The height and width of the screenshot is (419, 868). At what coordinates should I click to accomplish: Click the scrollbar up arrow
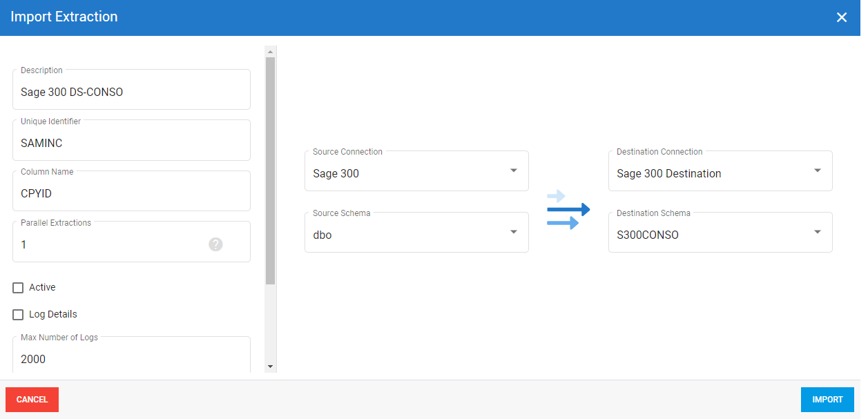point(270,52)
